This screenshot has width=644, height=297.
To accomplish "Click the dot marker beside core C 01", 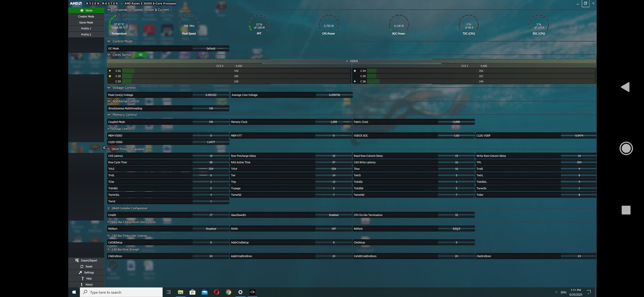I will pos(110,71).
